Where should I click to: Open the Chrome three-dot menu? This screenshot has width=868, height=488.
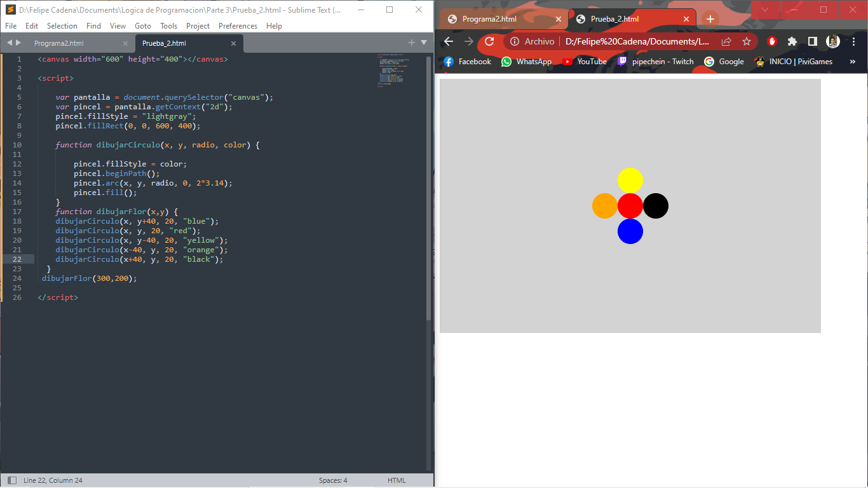853,41
